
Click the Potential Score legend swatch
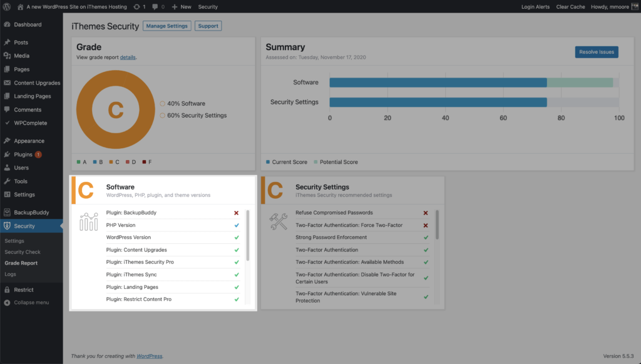coord(315,162)
